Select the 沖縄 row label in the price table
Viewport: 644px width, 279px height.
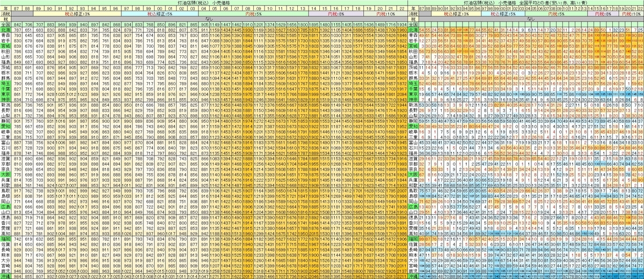(x=5, y=277)
